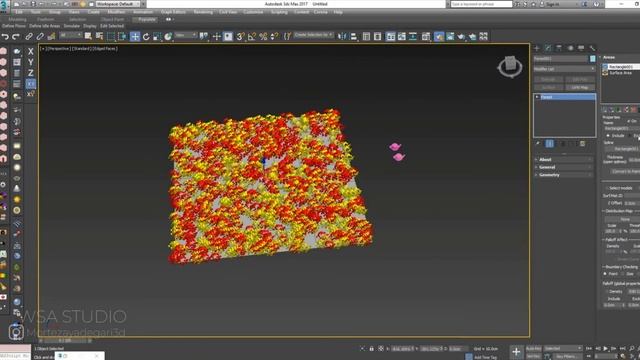Open the Help menu

pyautogui.click(x=338, y=12)
